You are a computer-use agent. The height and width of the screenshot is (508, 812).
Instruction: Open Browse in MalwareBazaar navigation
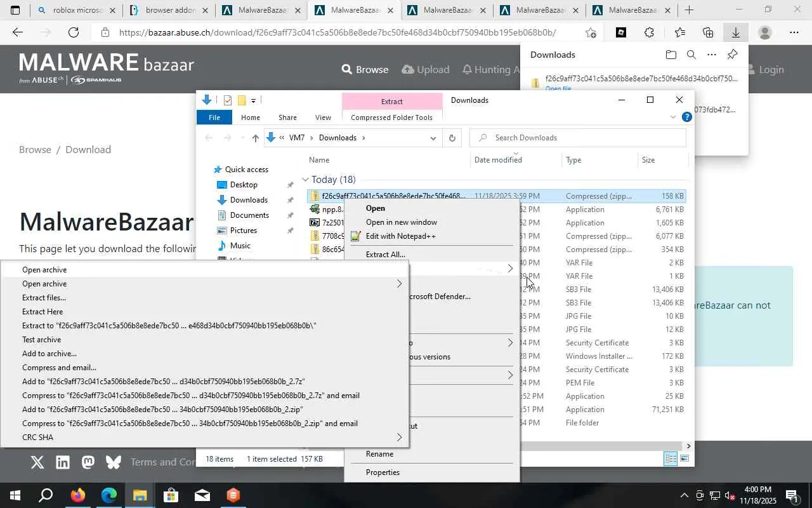(365, 69)
